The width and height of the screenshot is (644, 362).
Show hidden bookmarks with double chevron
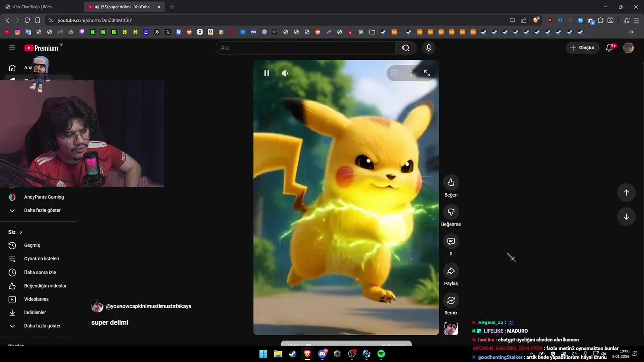point(632,32)
